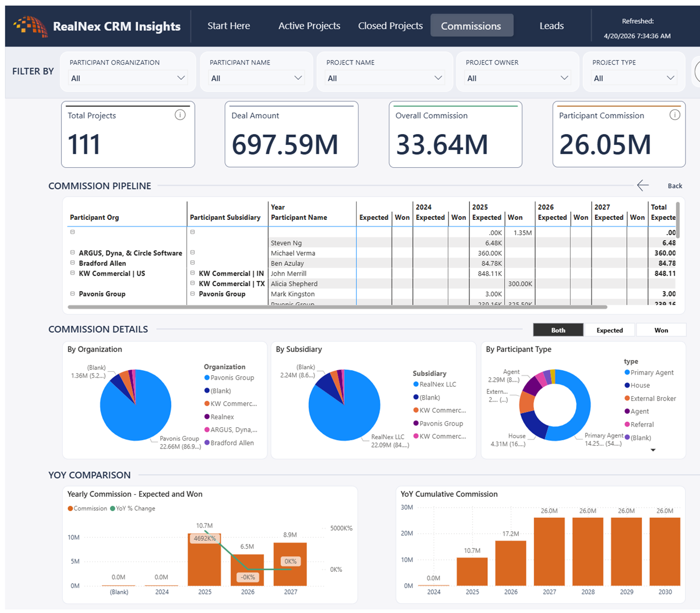Select the Both toggle in Commission Details
Image resolution: width=700 pixels, height=613 pixels.
click(558, 330)
